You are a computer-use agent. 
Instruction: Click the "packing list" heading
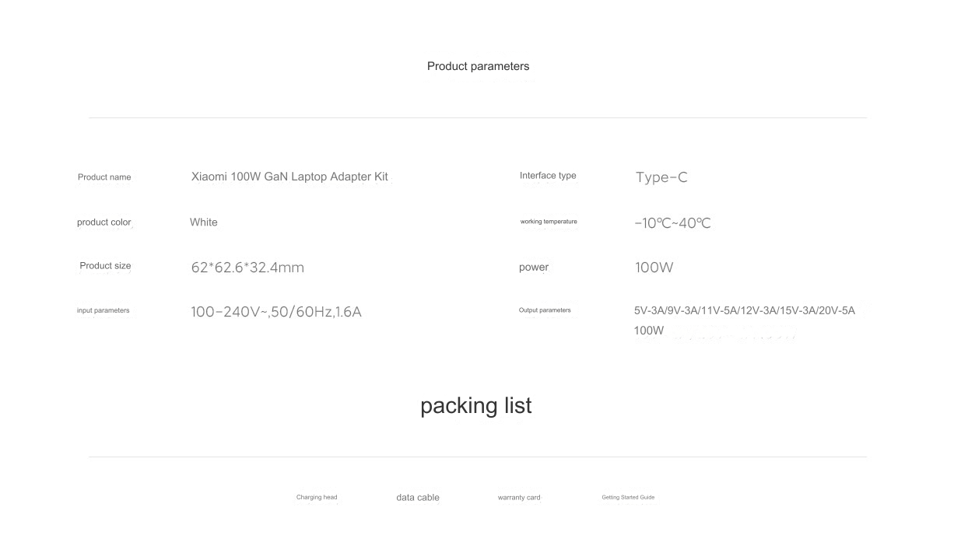[x=476, y=405]
